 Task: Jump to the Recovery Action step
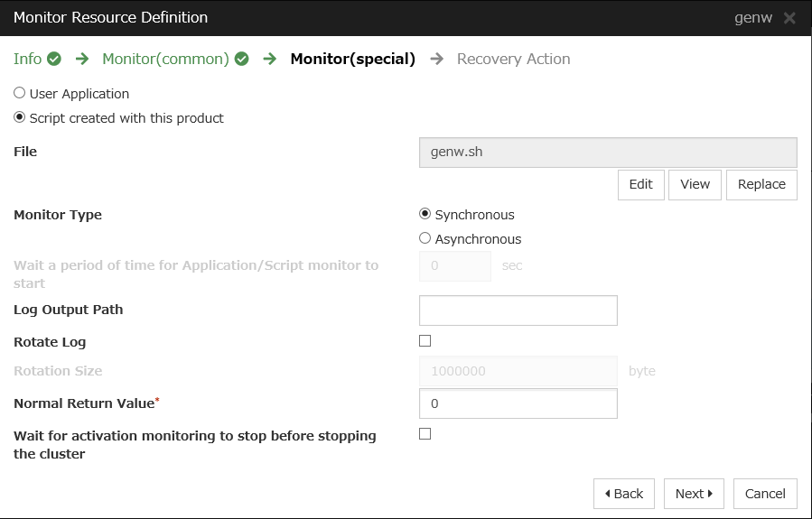[513, 60]
